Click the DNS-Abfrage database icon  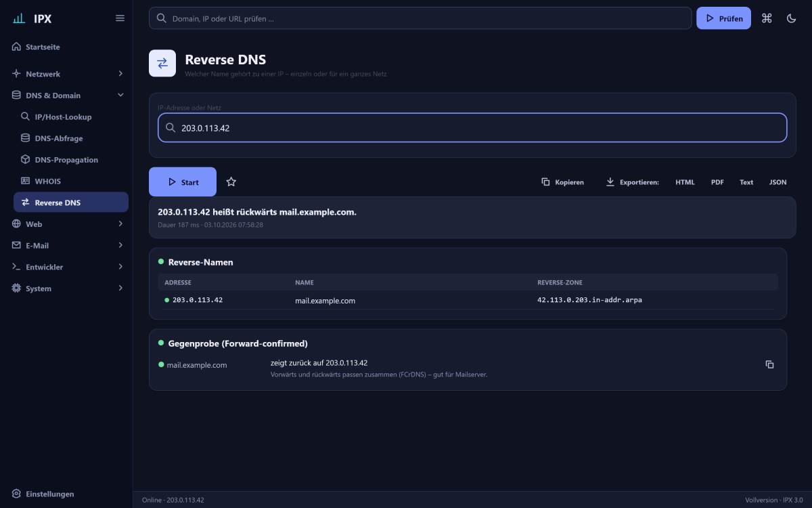pos(26,138)
